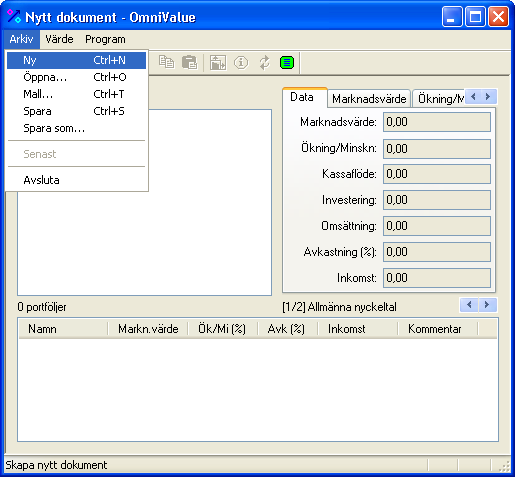
Task: Click the chart export toolbar icon
Action: click(x=218, y=62)
